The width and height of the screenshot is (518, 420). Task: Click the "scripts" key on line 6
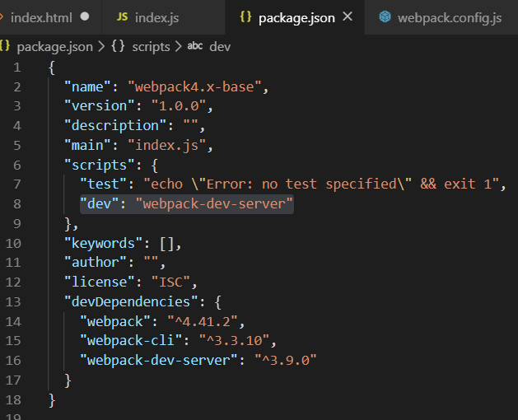pos(99,165)
